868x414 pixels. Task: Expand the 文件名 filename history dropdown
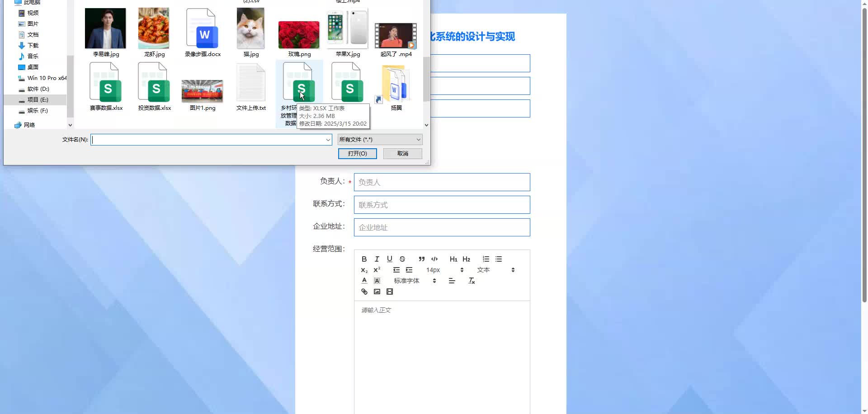pos(328,140)
